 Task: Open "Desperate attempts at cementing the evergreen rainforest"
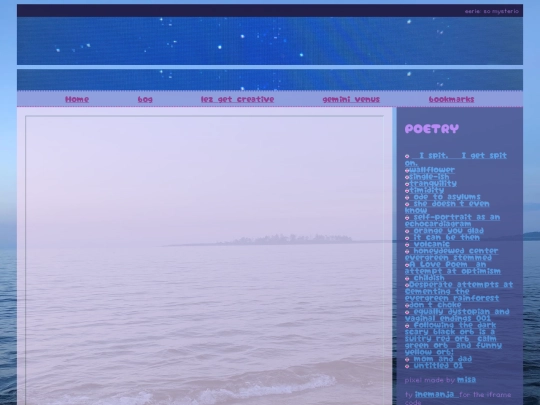[459, 291]
